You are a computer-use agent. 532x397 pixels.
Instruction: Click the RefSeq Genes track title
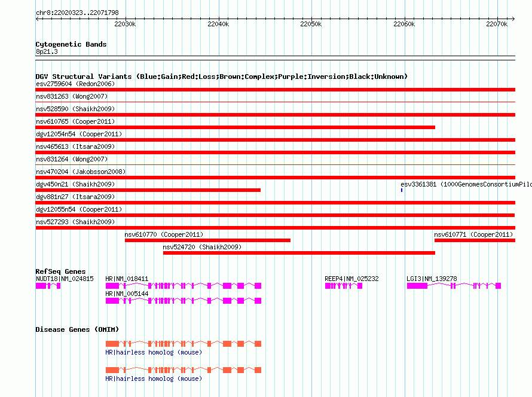tap(60, 271)
